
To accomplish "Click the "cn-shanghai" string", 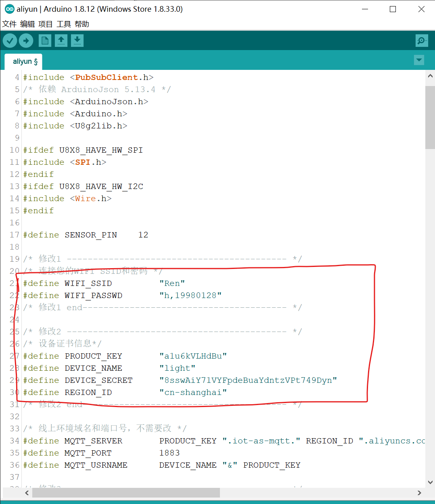I will click(193, 392).
